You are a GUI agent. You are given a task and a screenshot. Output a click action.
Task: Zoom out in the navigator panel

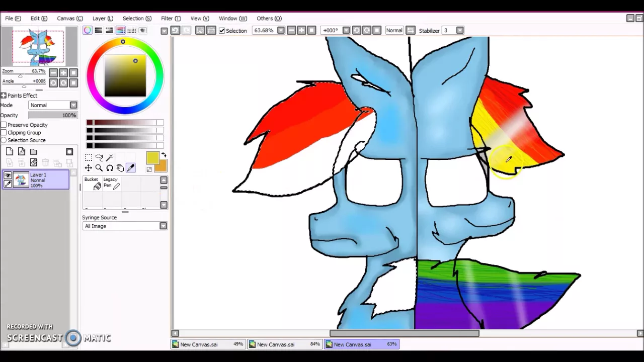click(53, 73)
